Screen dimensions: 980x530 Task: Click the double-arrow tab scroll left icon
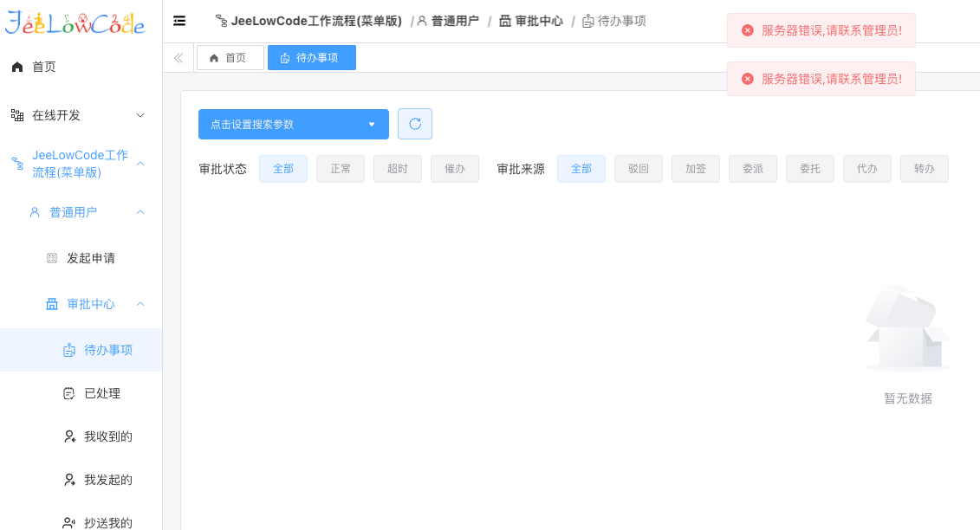(178, 58)
